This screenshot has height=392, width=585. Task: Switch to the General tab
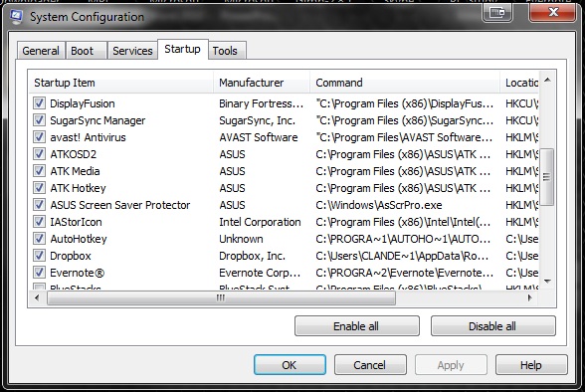tap(41, 51)
